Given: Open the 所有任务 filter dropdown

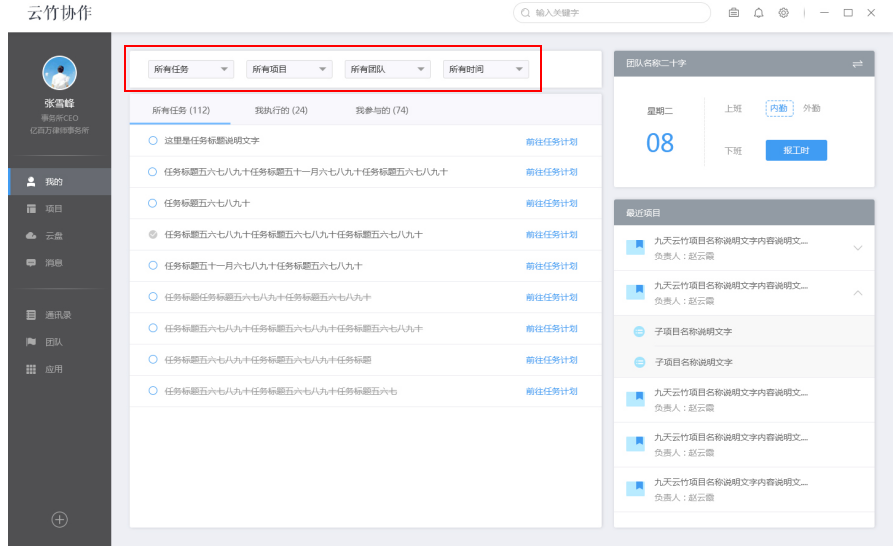Looking at the screenshot, I should pyautogui.click(x=190, y=69).
